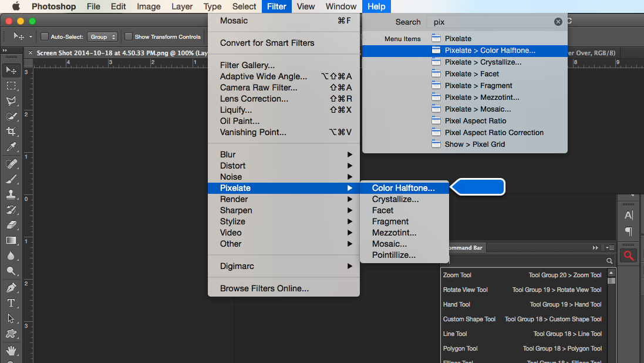The width and height of the screenshot is (644, 363).
Task: Expand the Distort submenu
Action: pos(284,166)
